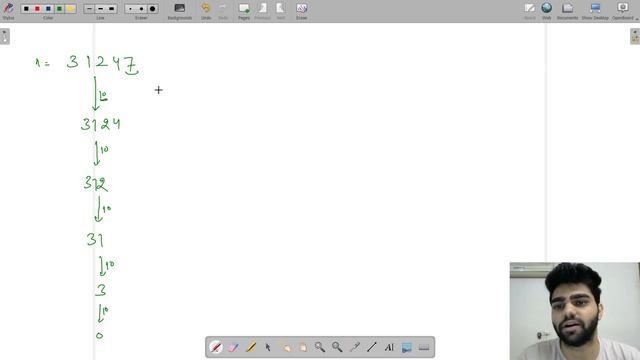Switch to Board mode
Screen dimensions: 640x360
[530, 11]
